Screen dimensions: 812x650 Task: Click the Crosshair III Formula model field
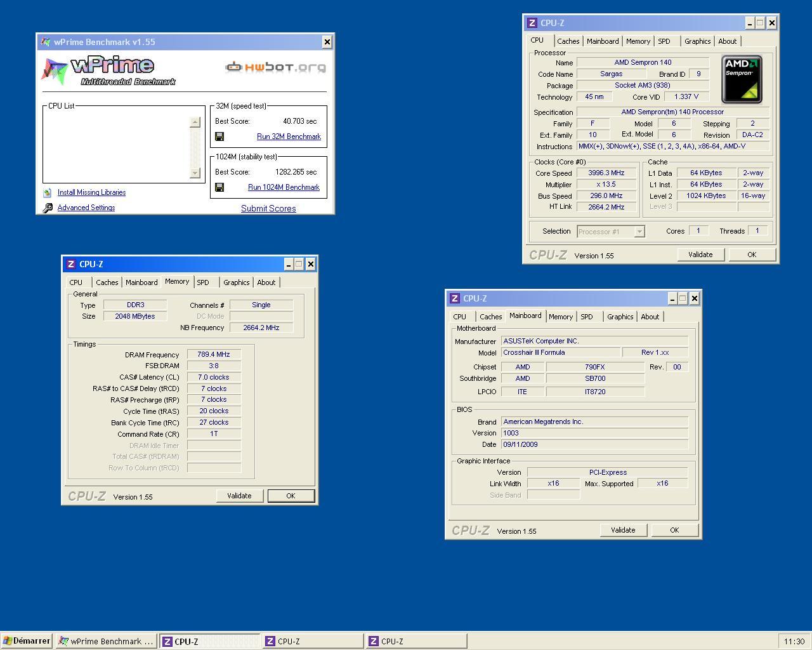click(561, 352)
